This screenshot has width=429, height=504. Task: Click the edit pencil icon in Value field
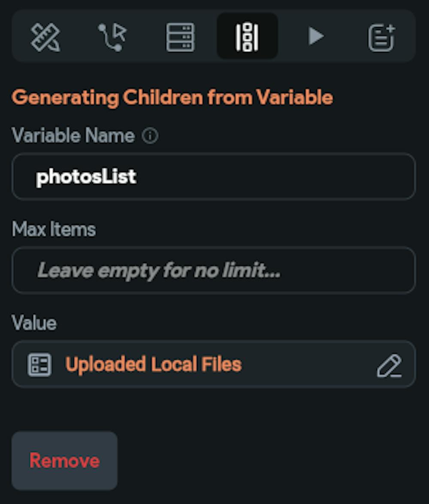(389, 365)
